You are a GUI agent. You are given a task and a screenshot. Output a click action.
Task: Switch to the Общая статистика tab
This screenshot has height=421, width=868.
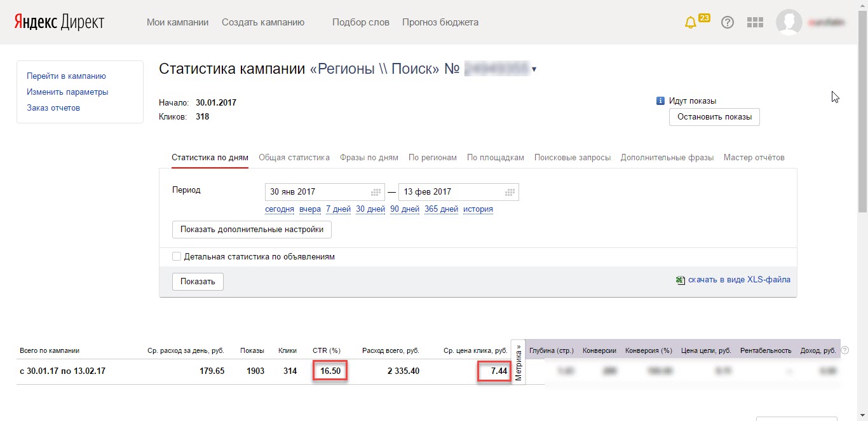point(294,158)
